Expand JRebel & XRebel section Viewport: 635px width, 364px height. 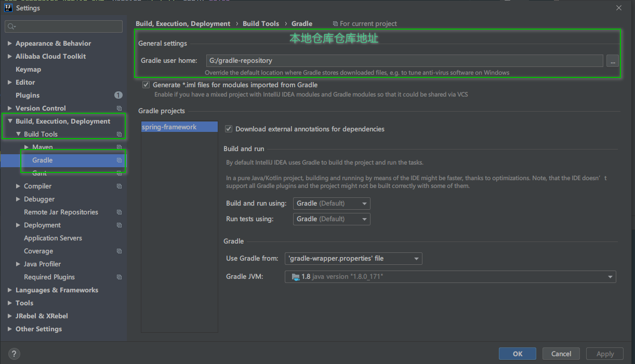(x=10, y=316)
